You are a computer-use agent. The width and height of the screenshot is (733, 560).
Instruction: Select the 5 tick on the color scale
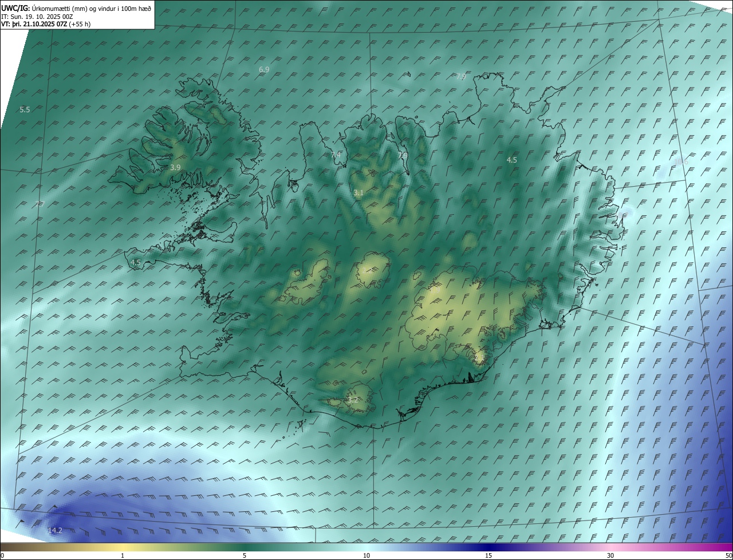[x=245, y=555]
